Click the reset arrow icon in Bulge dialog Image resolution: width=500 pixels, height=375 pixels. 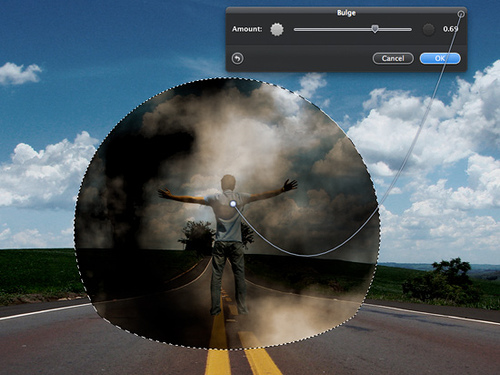[237, 59]
